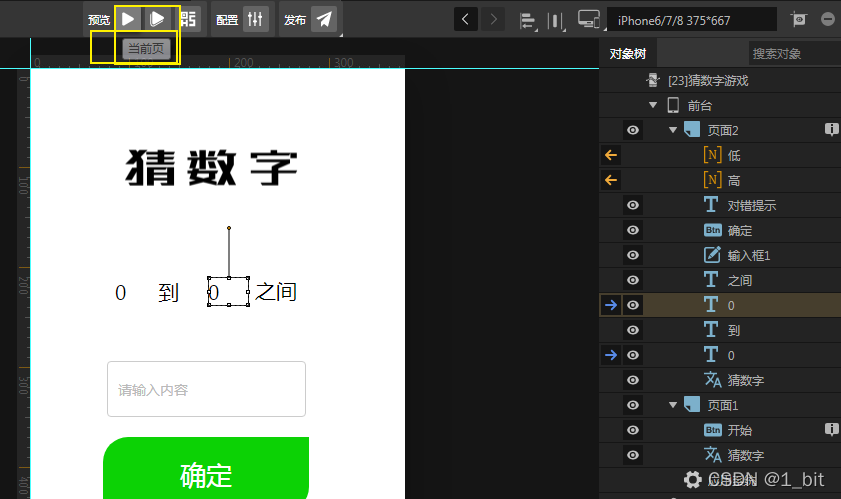The image size is (841, 499).
Task: Click 请输入内容 input box on canvas
Action: tap(206, 389)
